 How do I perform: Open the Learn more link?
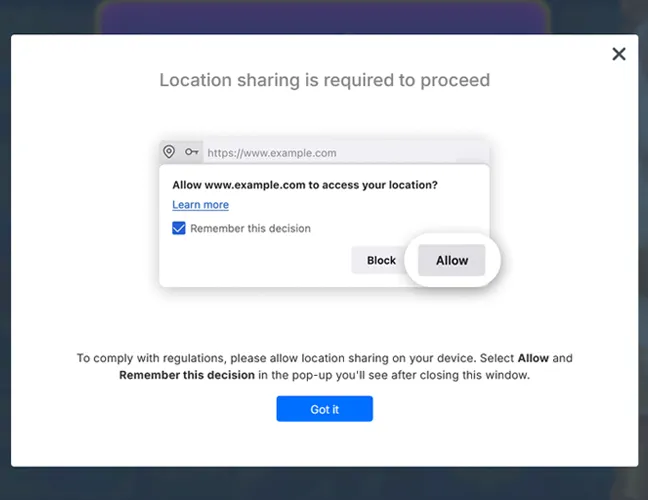tap(200, 205)
